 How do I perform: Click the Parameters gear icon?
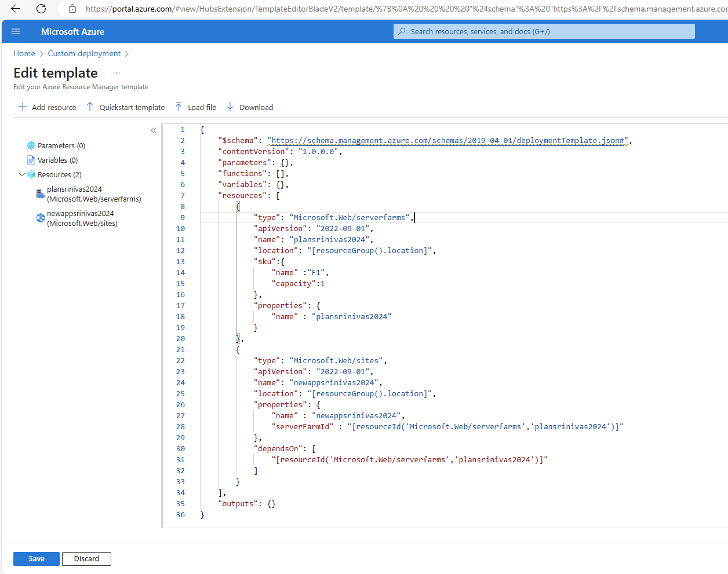coord(31,145)
